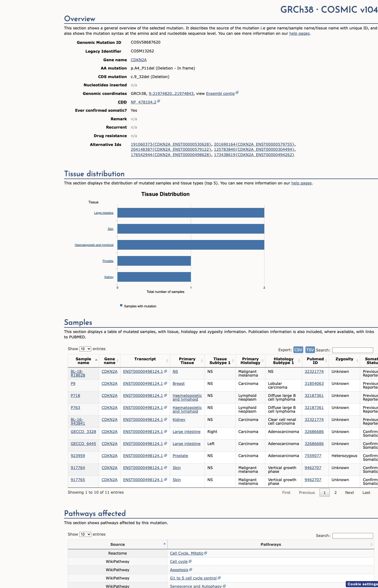Open Ensembl contig link
This screenshot has width=378, height=588.
point(220,94)
